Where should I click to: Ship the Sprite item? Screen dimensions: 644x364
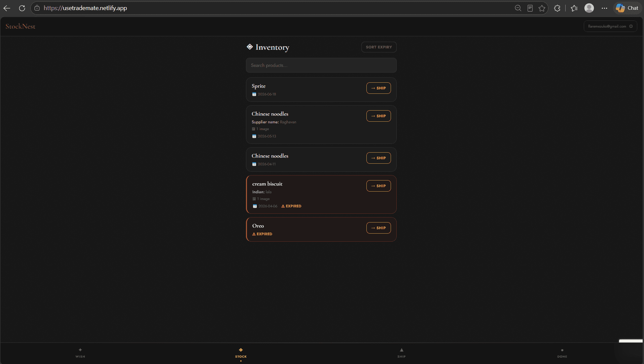tap(379, 88)
